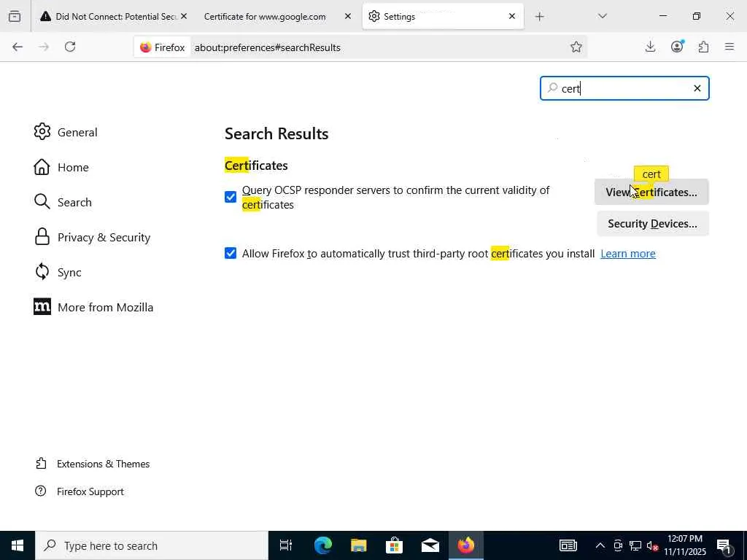Switch to Certificate for www.google.com tab
This screenshot has width=747, height=560.
point(275,17)
